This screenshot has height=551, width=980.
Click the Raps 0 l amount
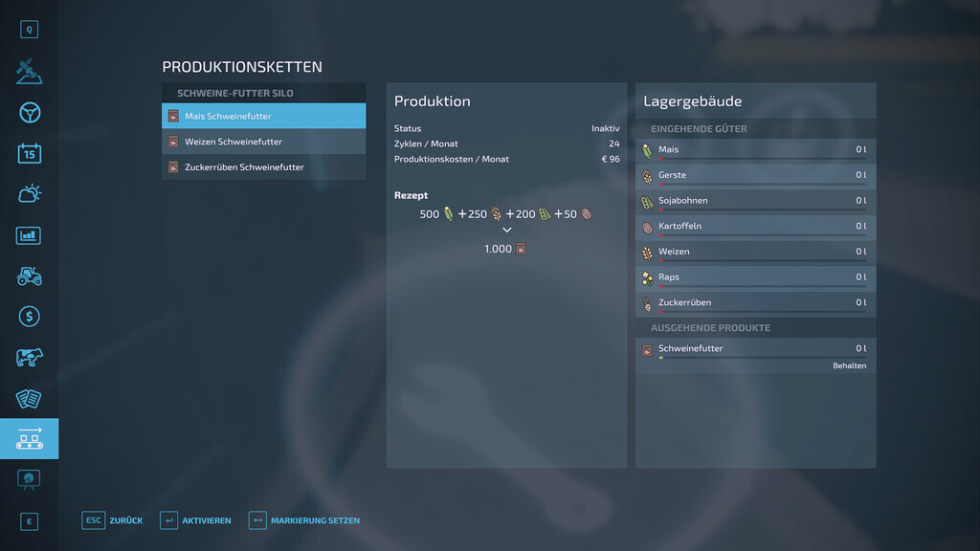pyautogui.click(x=860, y=276)
